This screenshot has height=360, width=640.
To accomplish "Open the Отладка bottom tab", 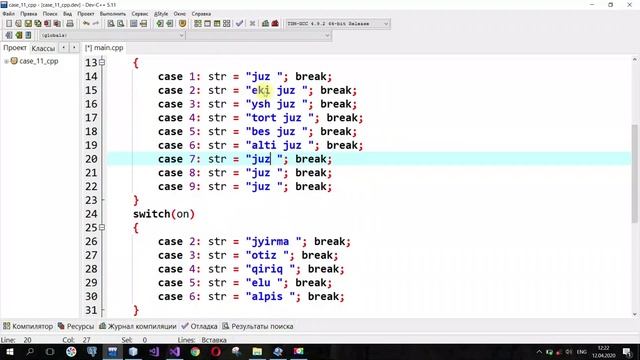I will point(200,326).
